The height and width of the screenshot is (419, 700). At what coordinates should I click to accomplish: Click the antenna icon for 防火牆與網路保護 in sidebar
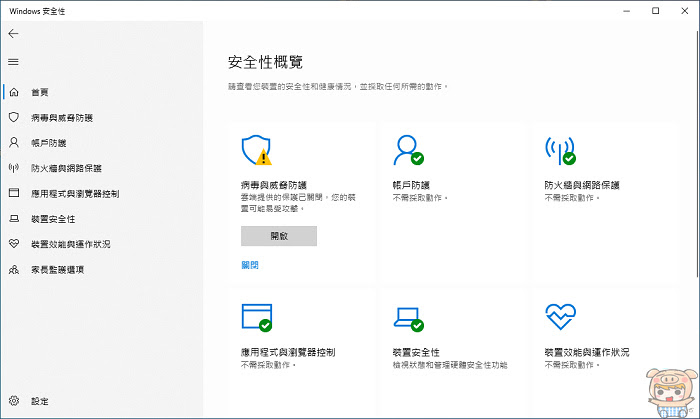click(x=14, y=168)
